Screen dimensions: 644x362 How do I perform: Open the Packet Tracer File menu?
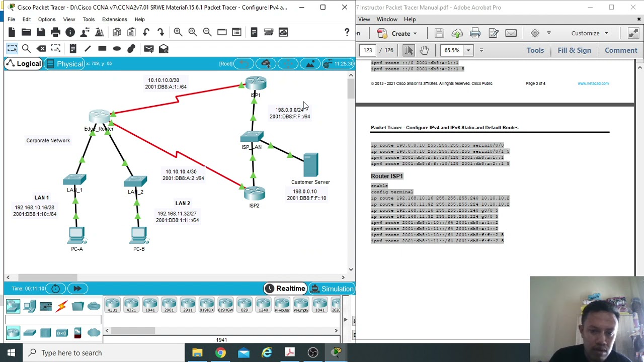[x=11, y=20]
